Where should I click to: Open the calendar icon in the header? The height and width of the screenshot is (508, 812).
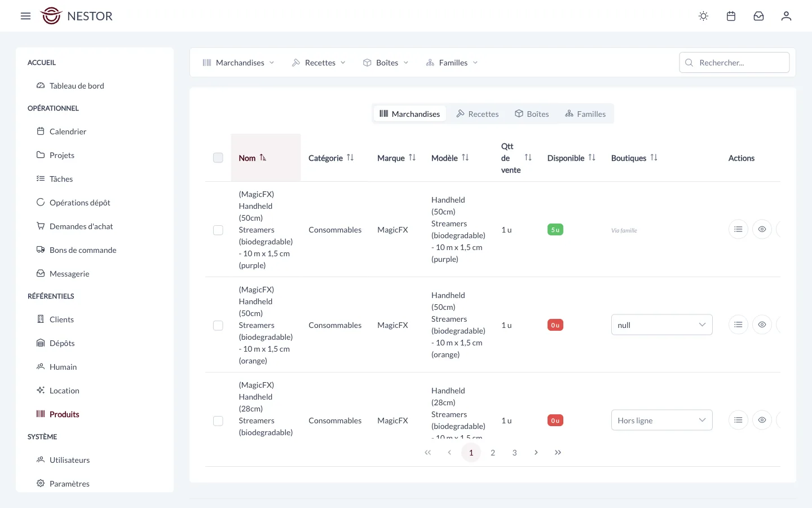pyautogui.click(x=731, y=16)
